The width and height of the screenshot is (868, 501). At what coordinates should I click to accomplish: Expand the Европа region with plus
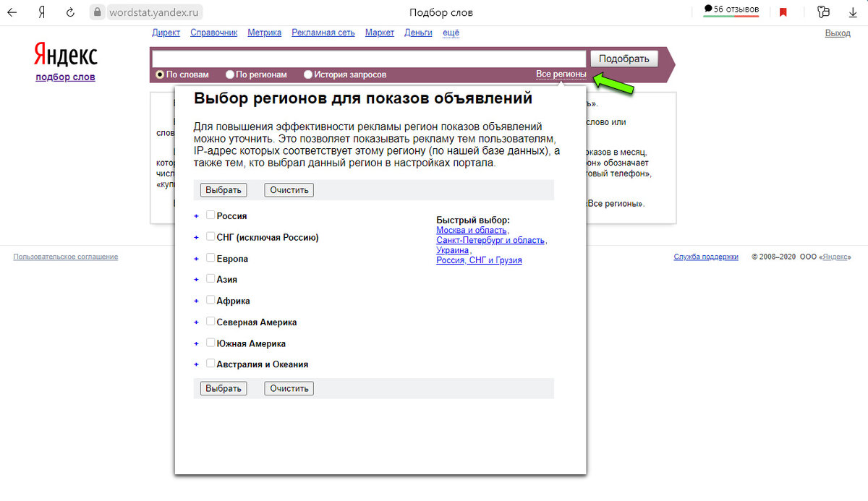click(196, 259)
